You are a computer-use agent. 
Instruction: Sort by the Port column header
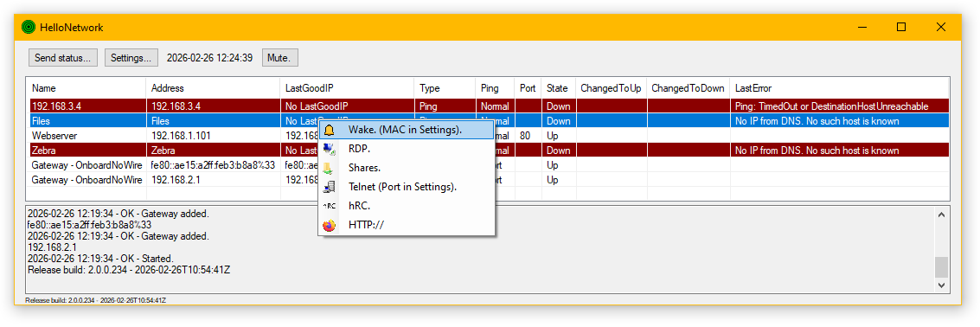tap(528, 88)
